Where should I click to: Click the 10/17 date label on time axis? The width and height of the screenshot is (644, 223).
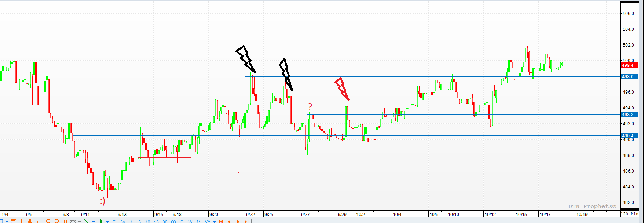545,214
